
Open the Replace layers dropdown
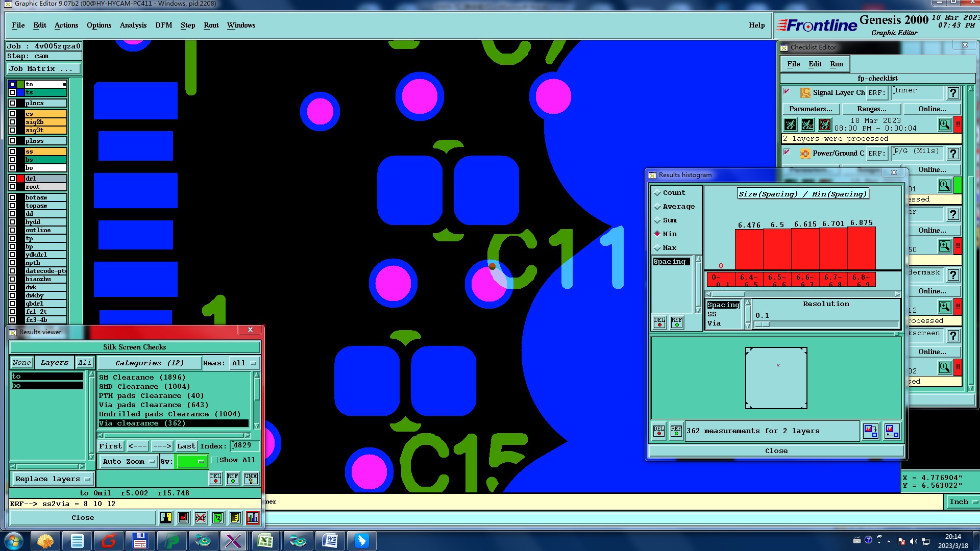click(x=52, y=479)
